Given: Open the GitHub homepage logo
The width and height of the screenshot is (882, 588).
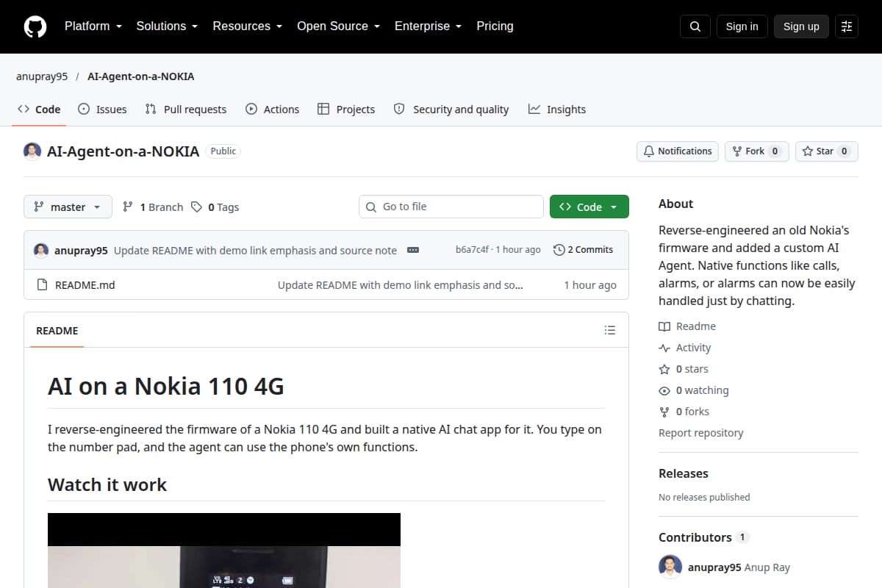Looking at the screenshot, I should pyautogui.click(x=35, y=26).
